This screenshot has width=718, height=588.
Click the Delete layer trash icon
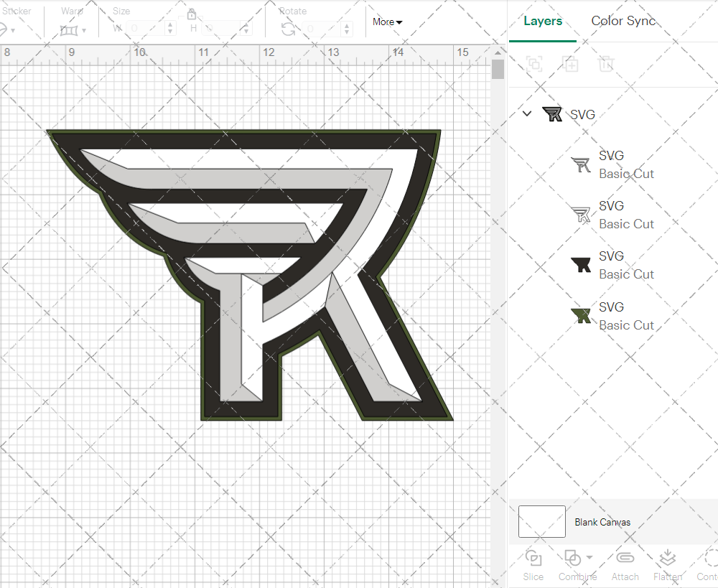tap(605, 64)
